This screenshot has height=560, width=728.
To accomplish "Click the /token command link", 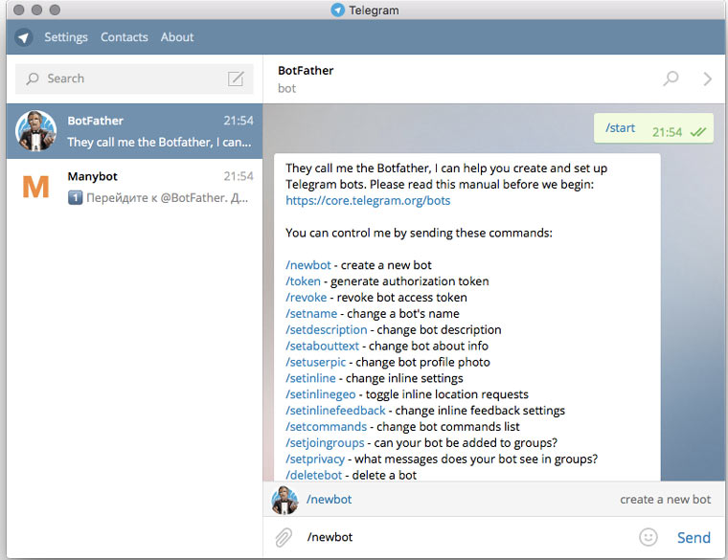I will 303,281.
